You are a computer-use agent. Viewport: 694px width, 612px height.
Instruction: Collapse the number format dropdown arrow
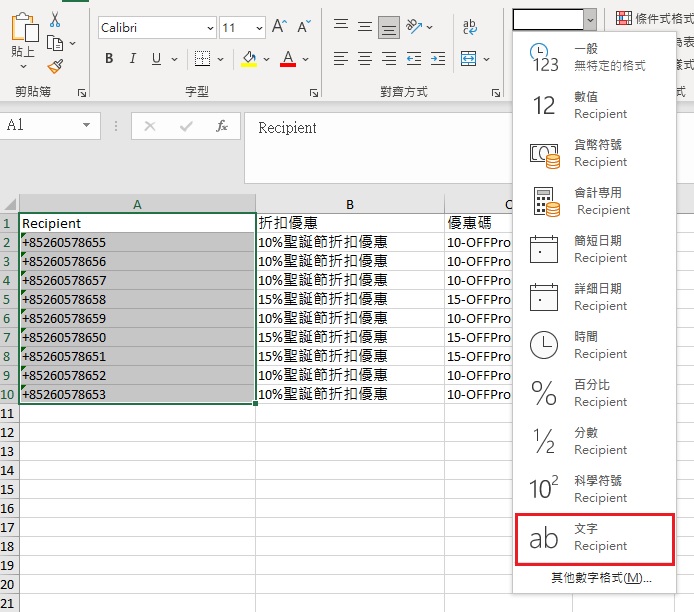click(x=591, y=18)
